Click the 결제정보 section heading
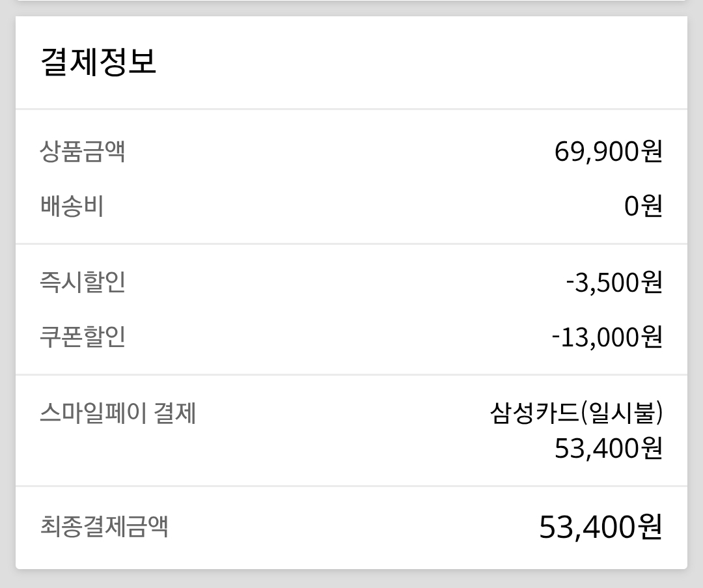Image resolution: width=703 pixels, height=588 pixels. [98, 63]
